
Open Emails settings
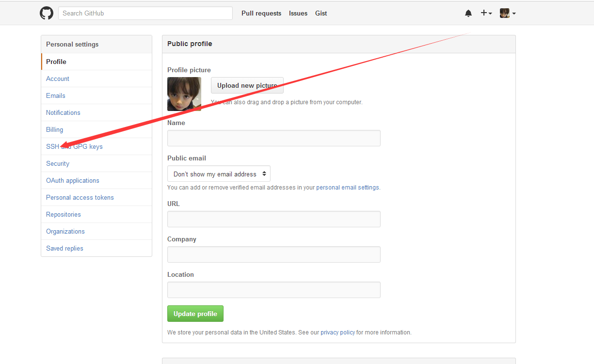[96, 95]
